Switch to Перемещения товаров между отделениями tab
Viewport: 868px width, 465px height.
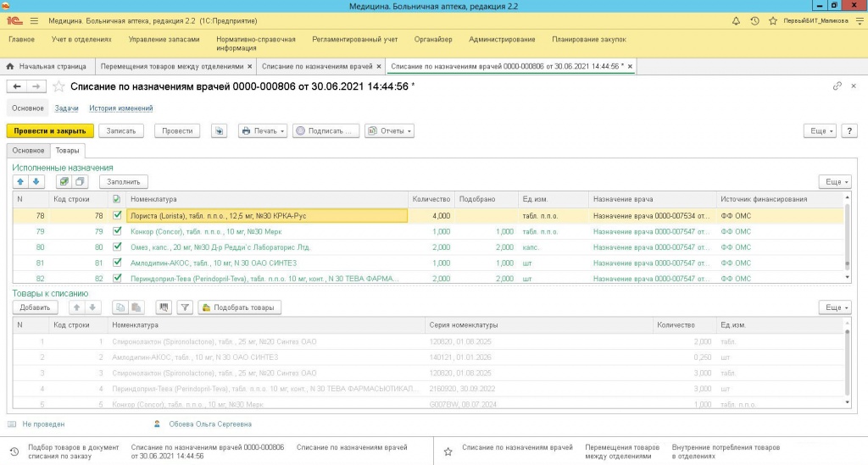tap(172, 66)
